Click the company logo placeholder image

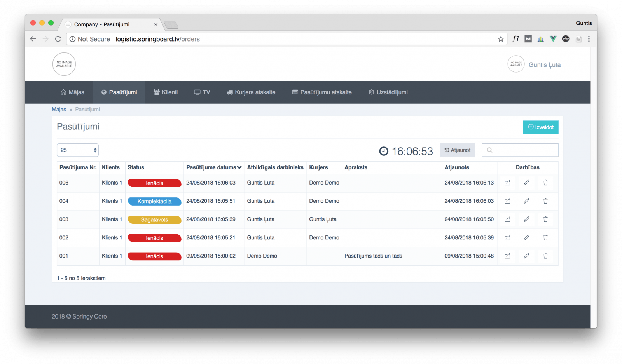tap(64, 64)
